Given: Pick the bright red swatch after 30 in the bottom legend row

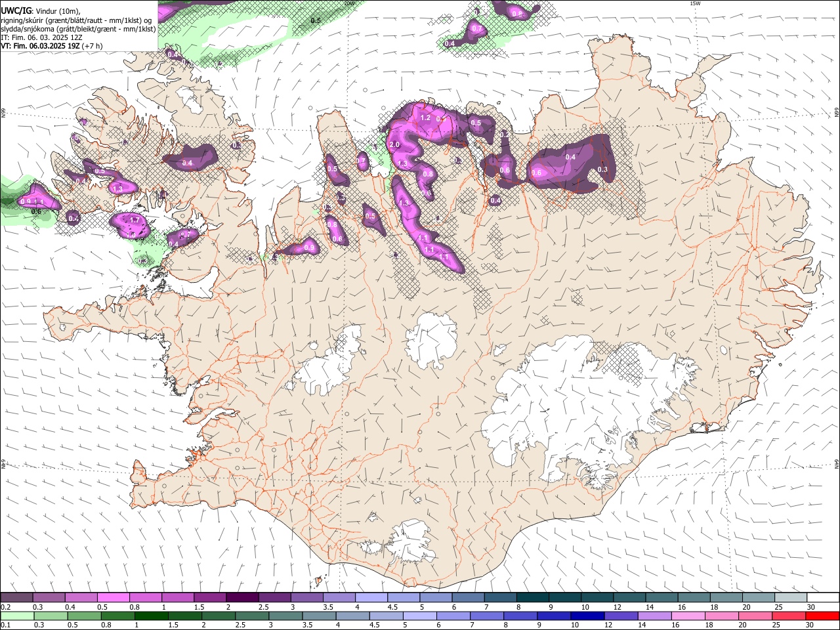Looking at the screenshot, I should pos(823,616).
